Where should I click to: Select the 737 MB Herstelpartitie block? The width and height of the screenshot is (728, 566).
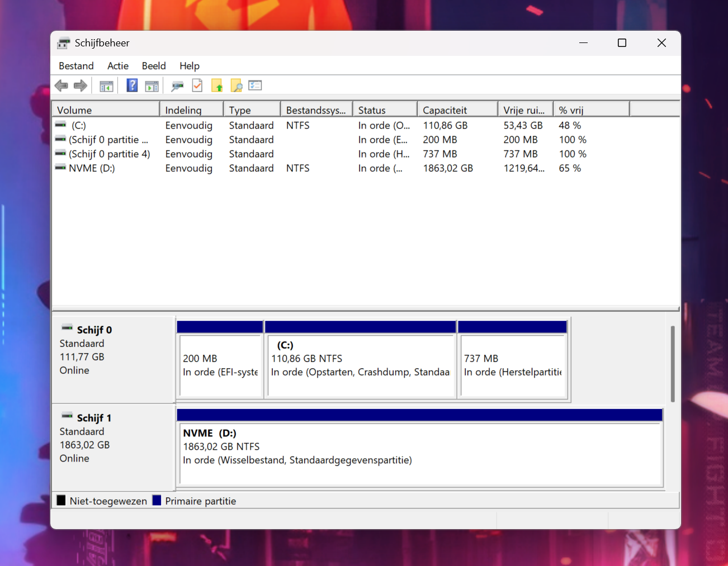(513, 359)
